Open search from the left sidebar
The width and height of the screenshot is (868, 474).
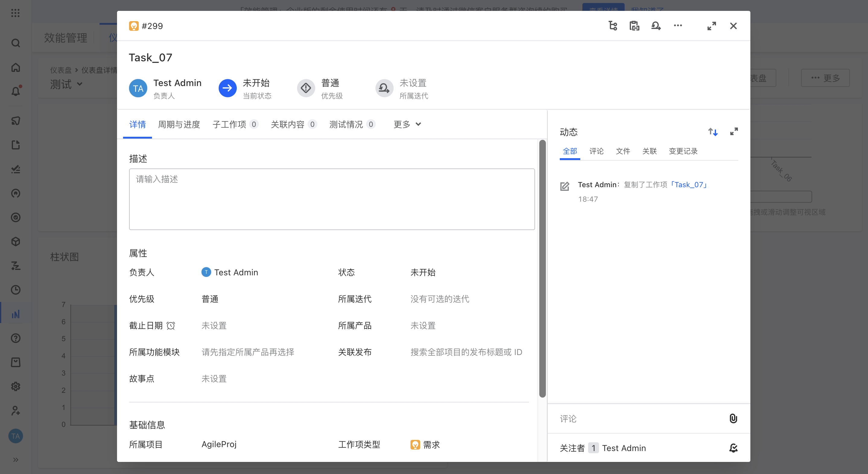(x=15, y=43)
